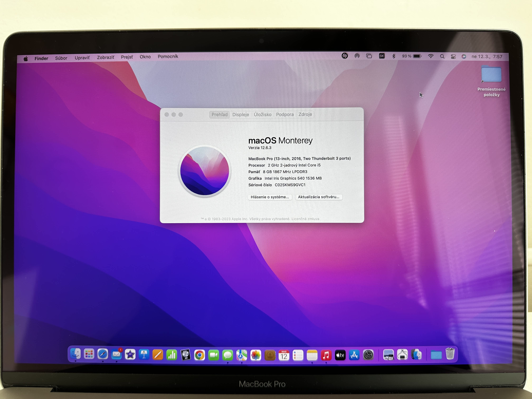
Task: Click the Licenčná zmluva link
Action: pyautogui.click(x=305, y=219)
